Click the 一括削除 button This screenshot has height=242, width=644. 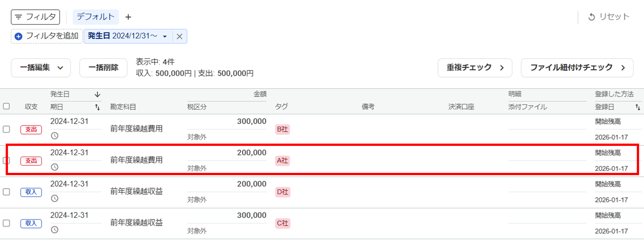(103, 68)
